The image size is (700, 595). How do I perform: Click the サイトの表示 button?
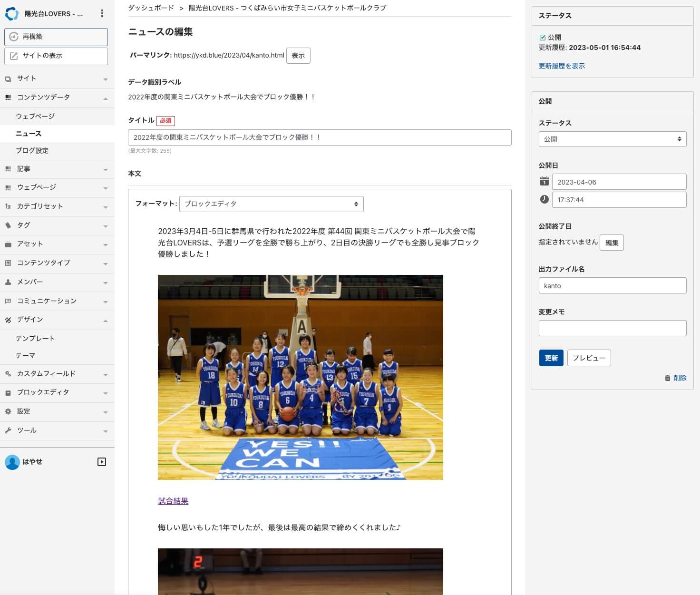click(56, 56)
